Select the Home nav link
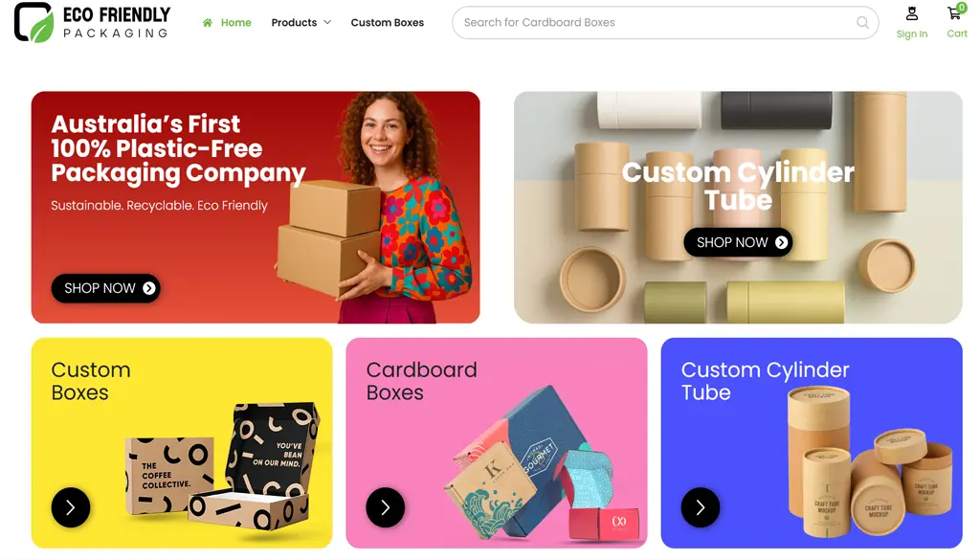The image size is (980, 560). tap(235, 23)
